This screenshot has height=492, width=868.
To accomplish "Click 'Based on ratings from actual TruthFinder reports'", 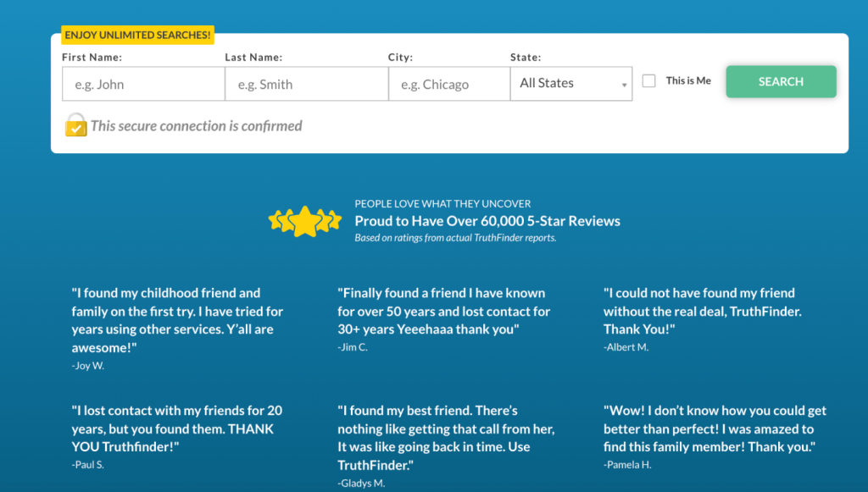I will (455, 238).
